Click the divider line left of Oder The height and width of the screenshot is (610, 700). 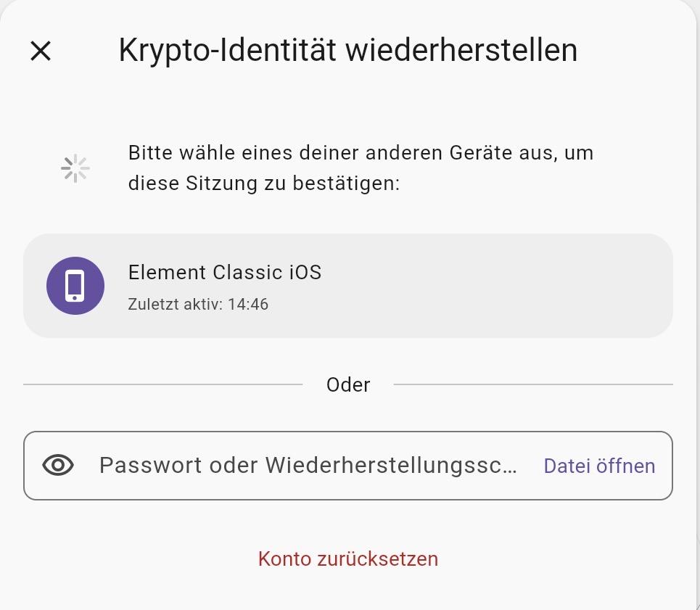coord(163,384)
